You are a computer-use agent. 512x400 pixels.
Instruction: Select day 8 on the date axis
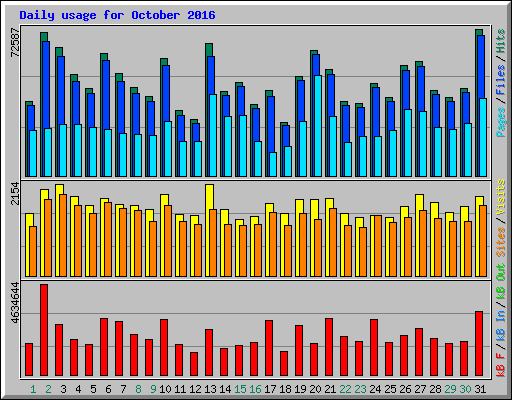[x=138, y=389]
